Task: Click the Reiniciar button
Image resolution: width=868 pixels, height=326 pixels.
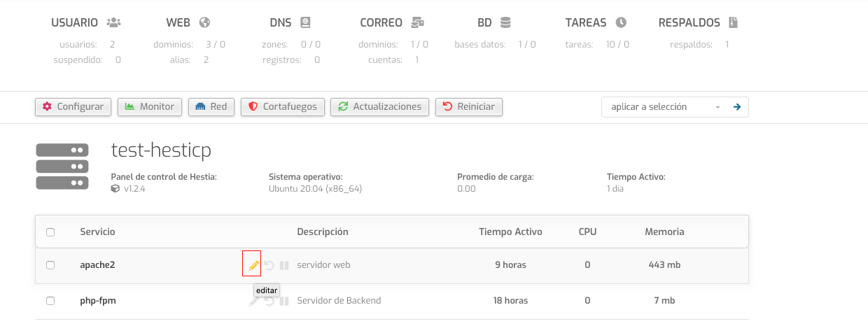Action: [469, 107]
